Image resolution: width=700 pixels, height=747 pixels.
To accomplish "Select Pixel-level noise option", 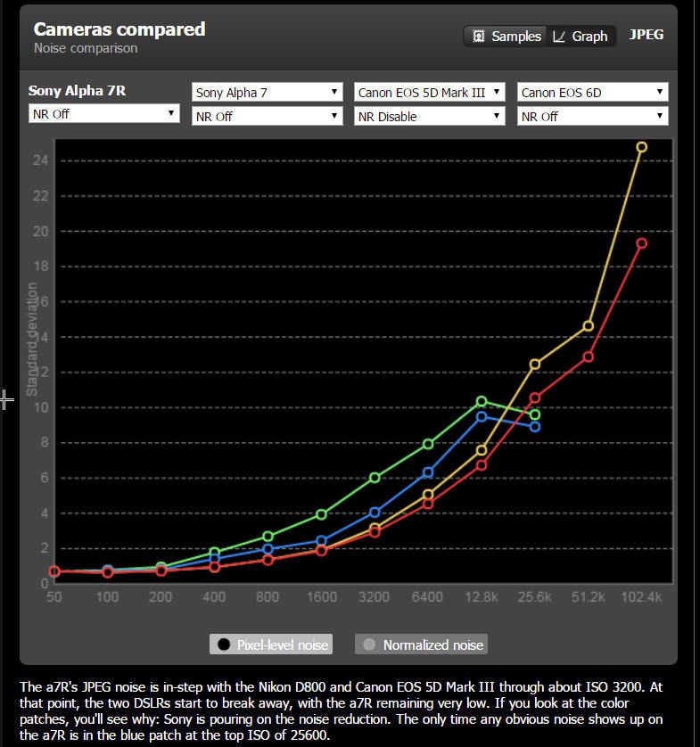I will point(271,644).
